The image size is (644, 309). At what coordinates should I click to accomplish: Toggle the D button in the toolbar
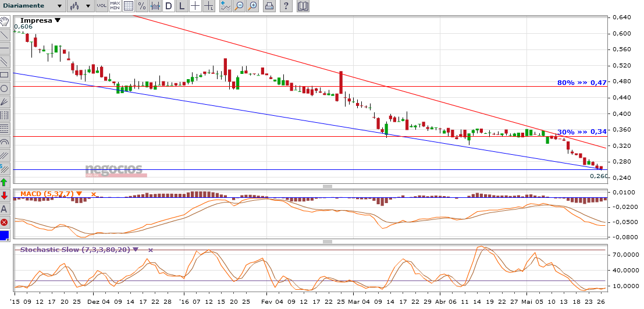(x=169, y=6)
